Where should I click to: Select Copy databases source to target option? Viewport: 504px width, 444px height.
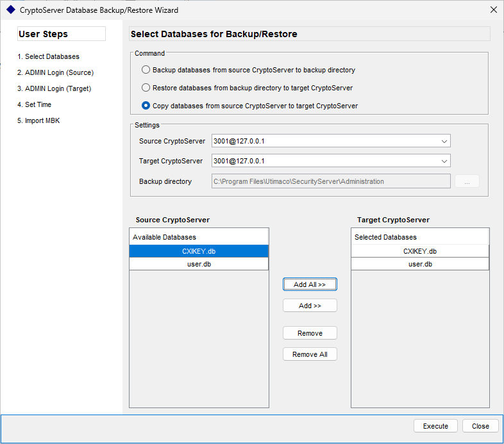[x=146, y=106]
